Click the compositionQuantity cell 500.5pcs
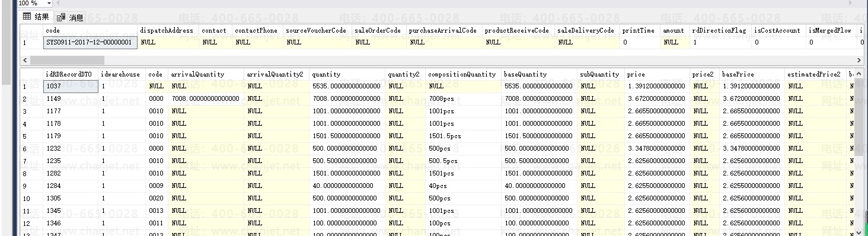Screen dimensions: 868x236 [463, 161]
